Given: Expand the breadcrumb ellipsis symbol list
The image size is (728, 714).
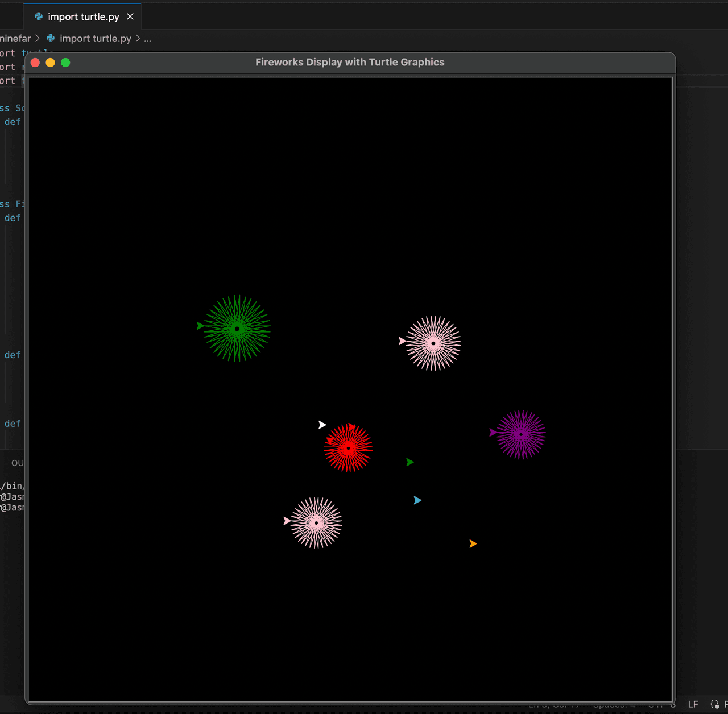Looking at the screenshot, I should 148,39.
